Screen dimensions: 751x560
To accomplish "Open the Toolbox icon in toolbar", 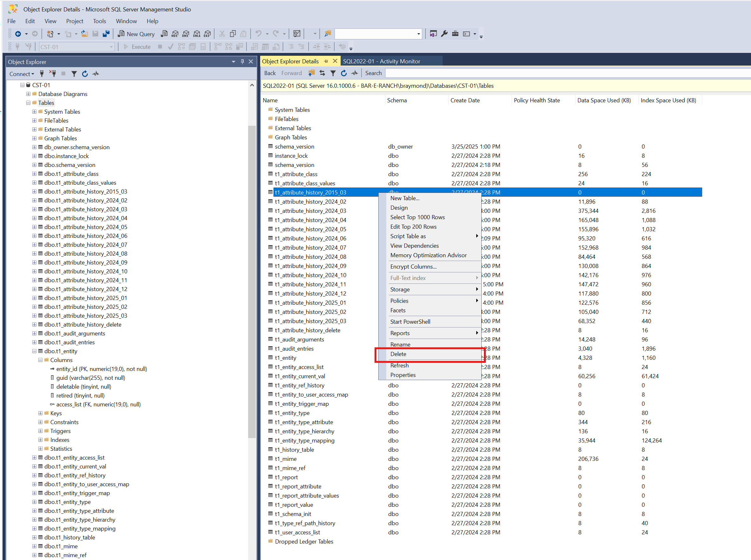I will click(455, 34).
